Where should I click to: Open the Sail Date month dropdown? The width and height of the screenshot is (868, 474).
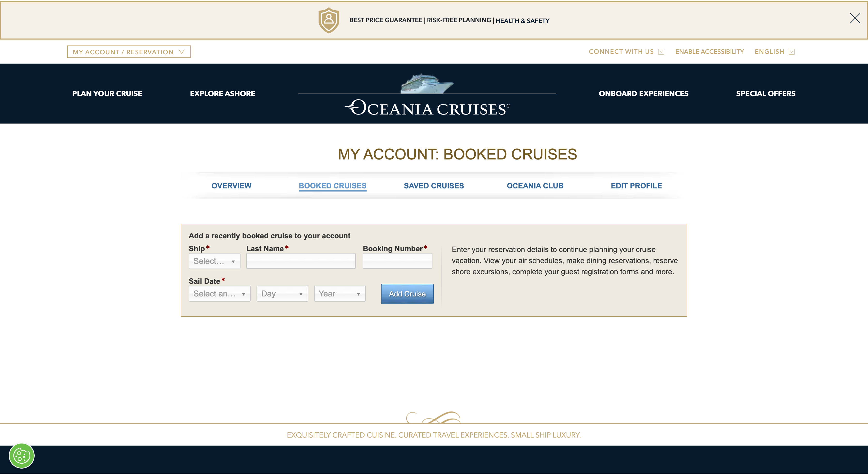[x=220, y=293]
